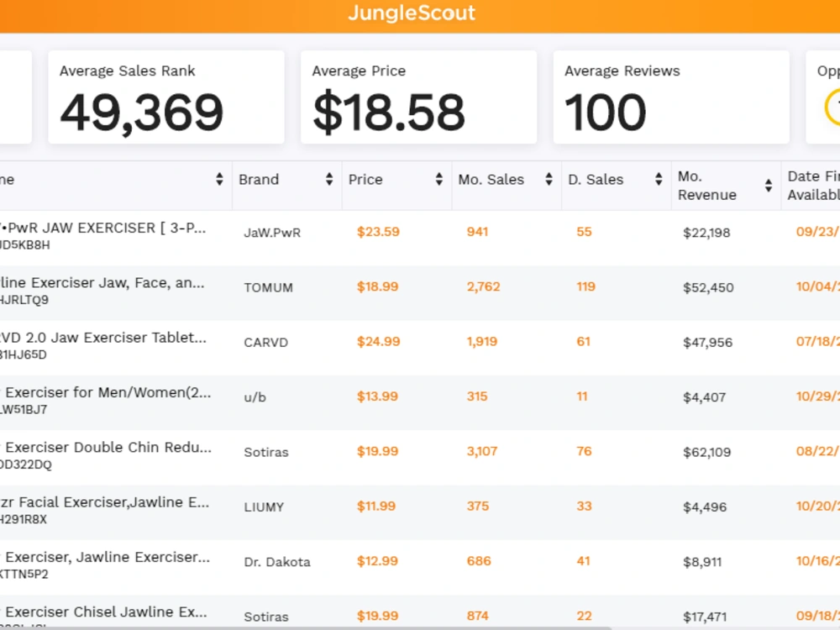Click the Mo. Revenue column header
Image resolution: width=840 pixels, height=630 pixels.
pos(707,186)
